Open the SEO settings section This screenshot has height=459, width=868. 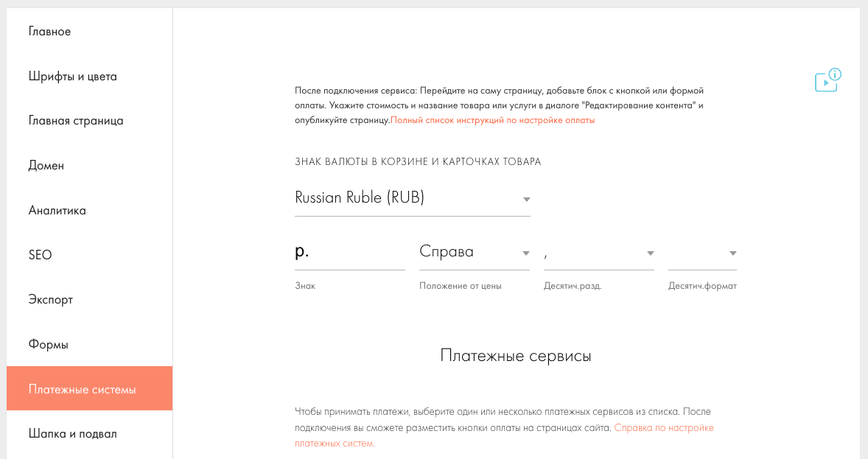coord(41,256)
